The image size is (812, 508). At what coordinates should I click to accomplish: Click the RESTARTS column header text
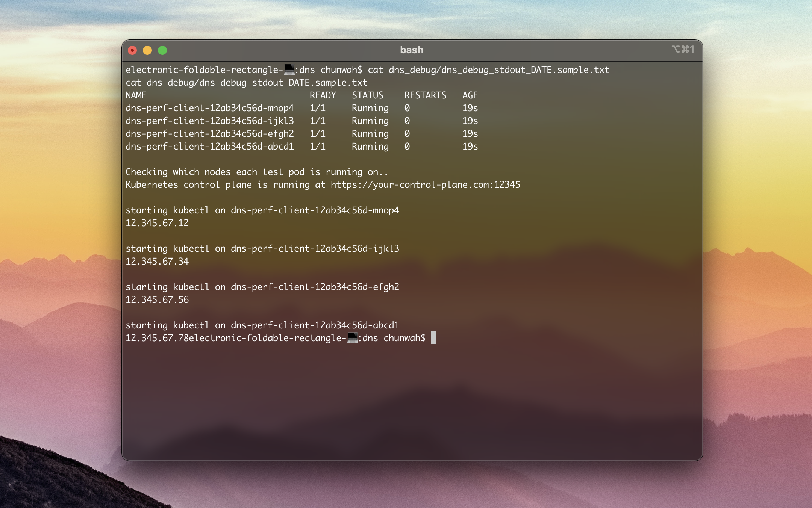pyautogui.click(x=425, y=95)
